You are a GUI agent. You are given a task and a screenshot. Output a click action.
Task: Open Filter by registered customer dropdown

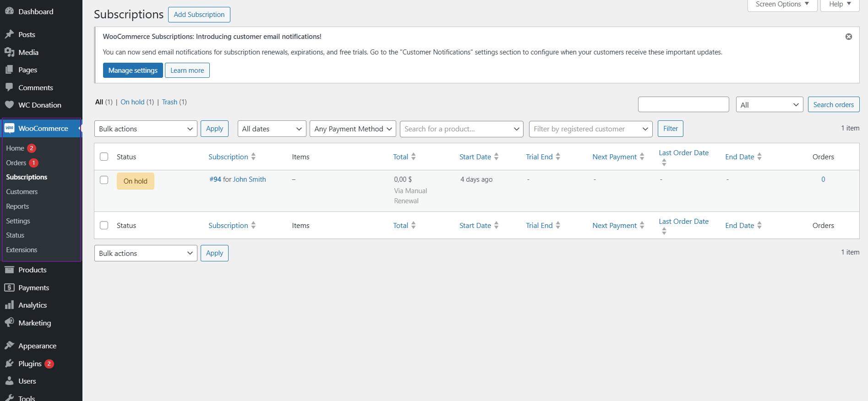(x=591, y=129)
